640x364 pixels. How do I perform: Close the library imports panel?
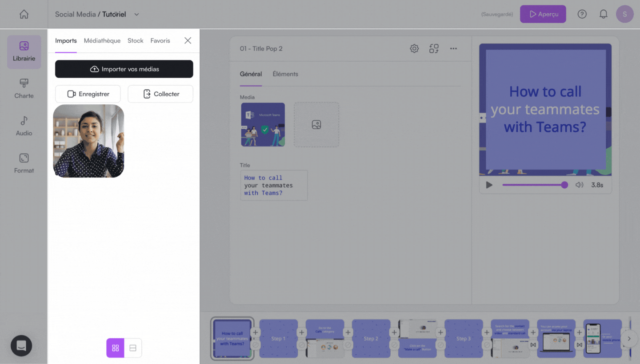click(x=188, y=40)
